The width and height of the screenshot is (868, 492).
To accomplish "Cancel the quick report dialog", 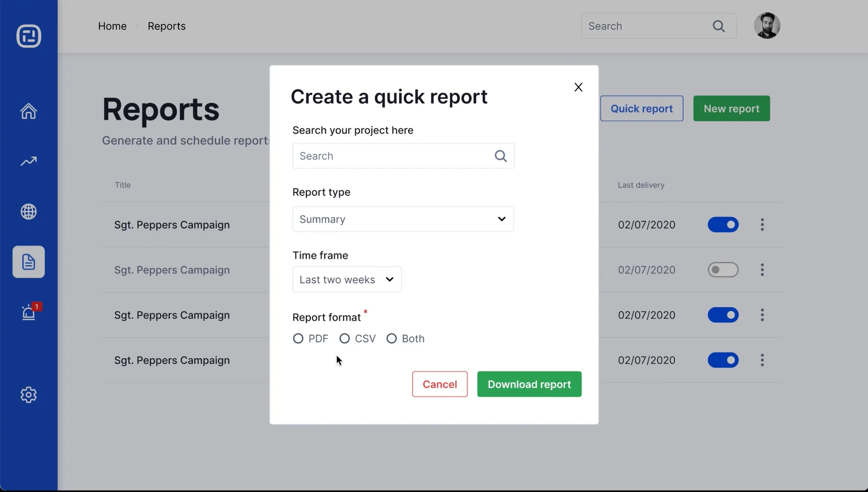I will pos(439,384).
